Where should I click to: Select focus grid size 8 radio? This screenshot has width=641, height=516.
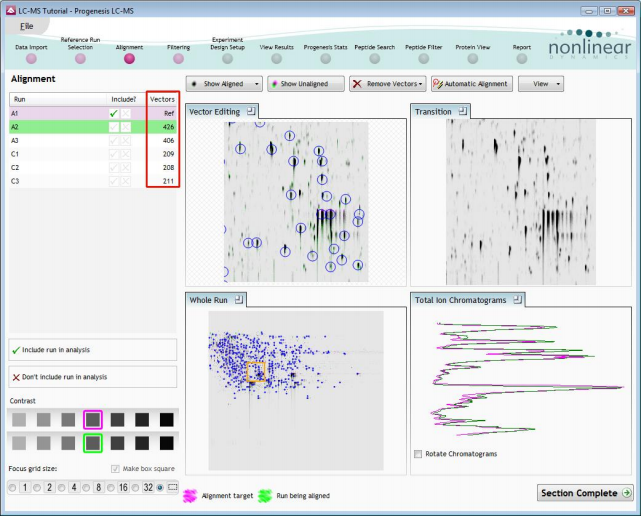[86, 487]
